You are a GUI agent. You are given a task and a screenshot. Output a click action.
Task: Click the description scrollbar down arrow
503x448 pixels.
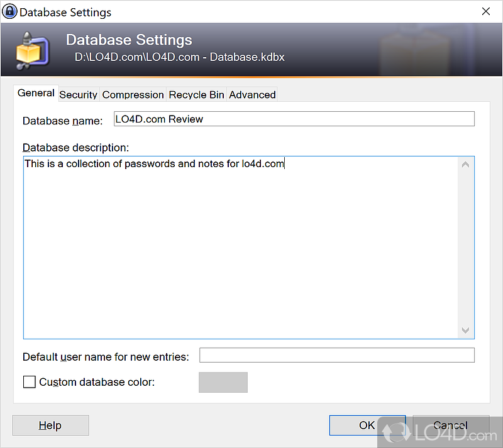coord(465,331)
